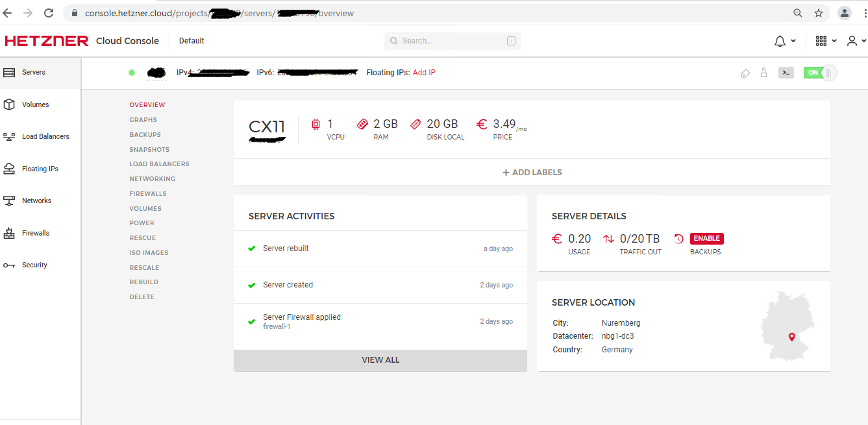Select the BACKUPS tab

pos(145,135)
